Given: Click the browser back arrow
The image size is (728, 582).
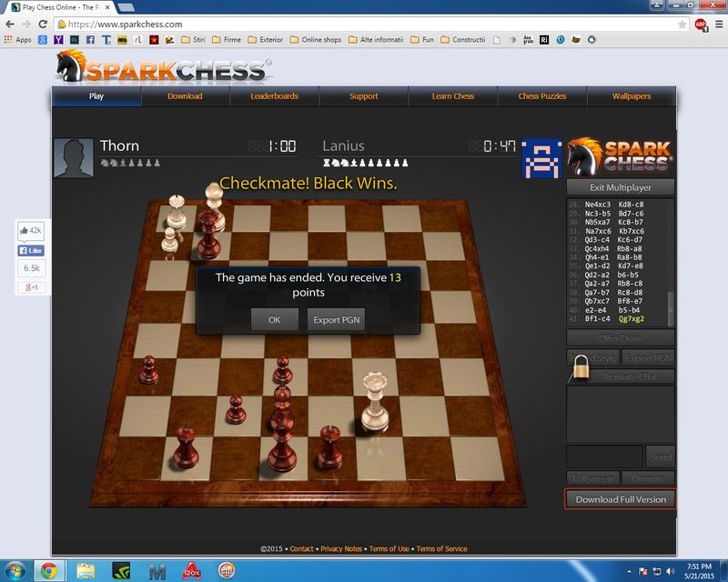Looking at the screenshot, I should click(10, 25).
